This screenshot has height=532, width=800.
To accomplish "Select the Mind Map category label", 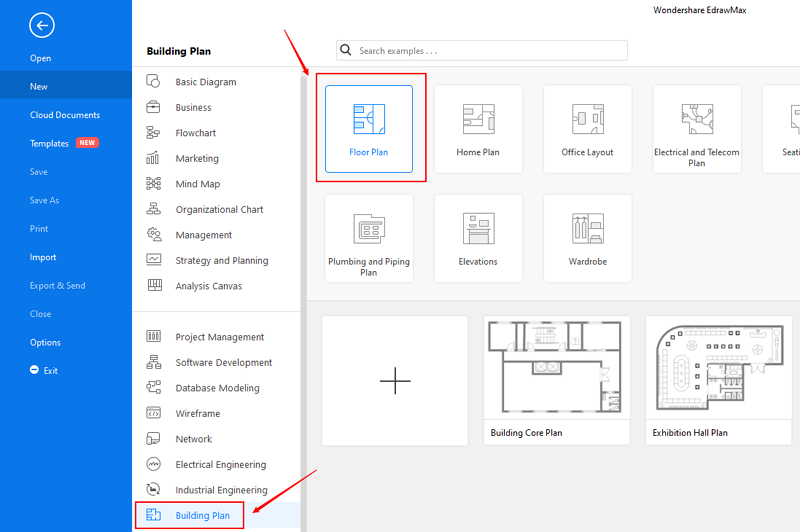I will coord(197,184).
